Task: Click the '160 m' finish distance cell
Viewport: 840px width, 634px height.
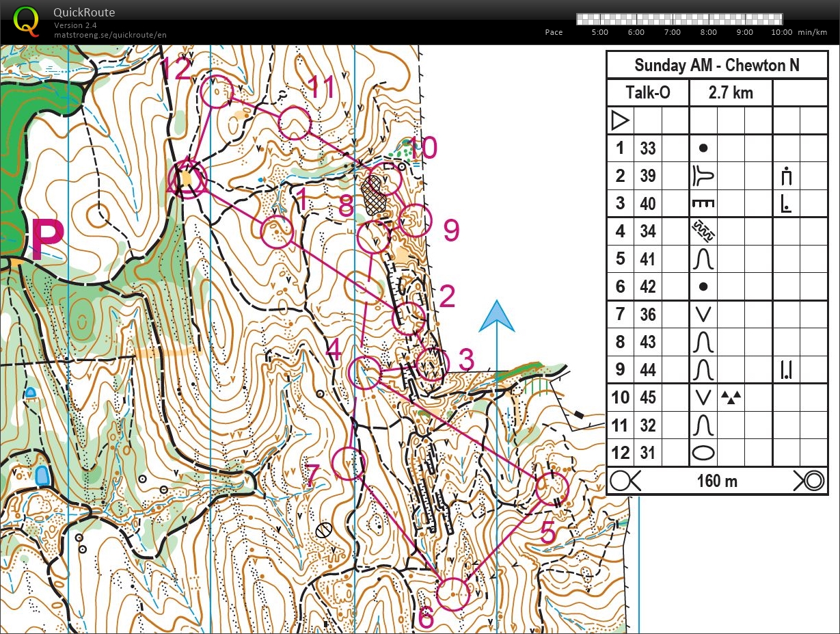Action: 716,481
